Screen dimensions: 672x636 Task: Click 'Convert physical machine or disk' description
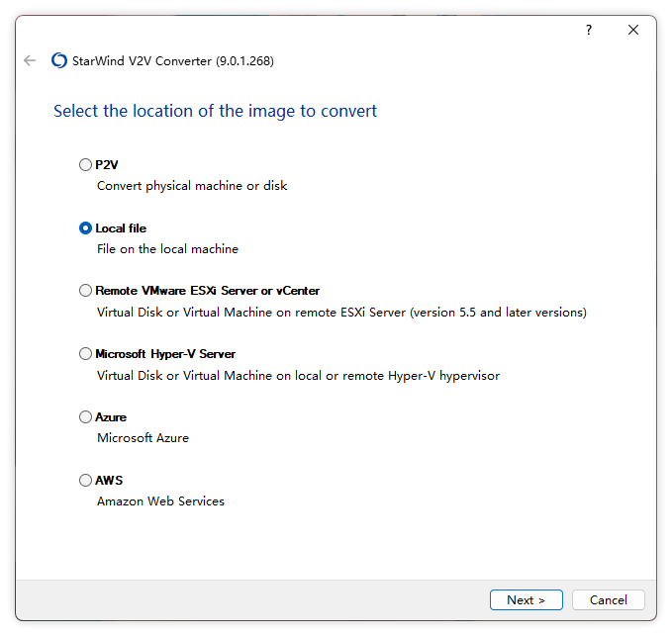click(192, 186)
